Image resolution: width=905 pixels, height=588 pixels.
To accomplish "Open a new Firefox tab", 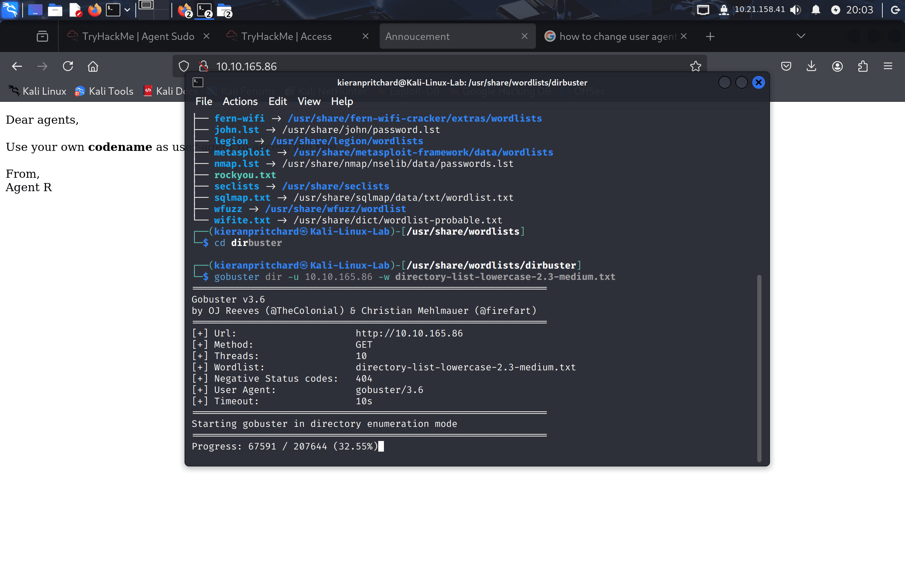I will (710, 36).
